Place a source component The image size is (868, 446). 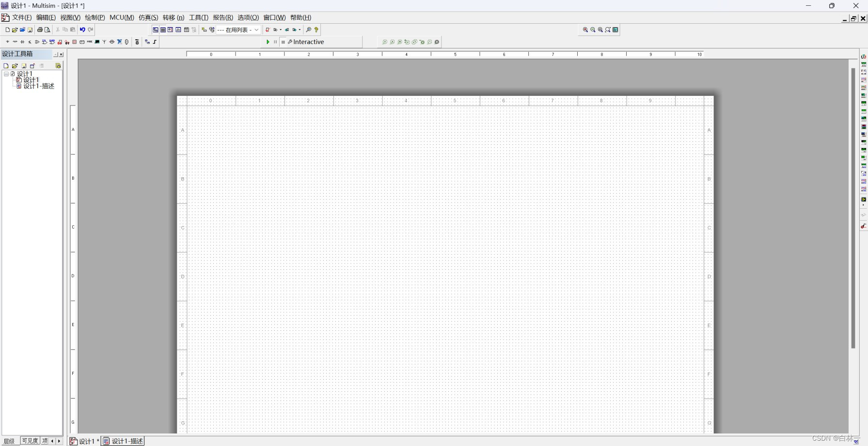click(7, 42)
